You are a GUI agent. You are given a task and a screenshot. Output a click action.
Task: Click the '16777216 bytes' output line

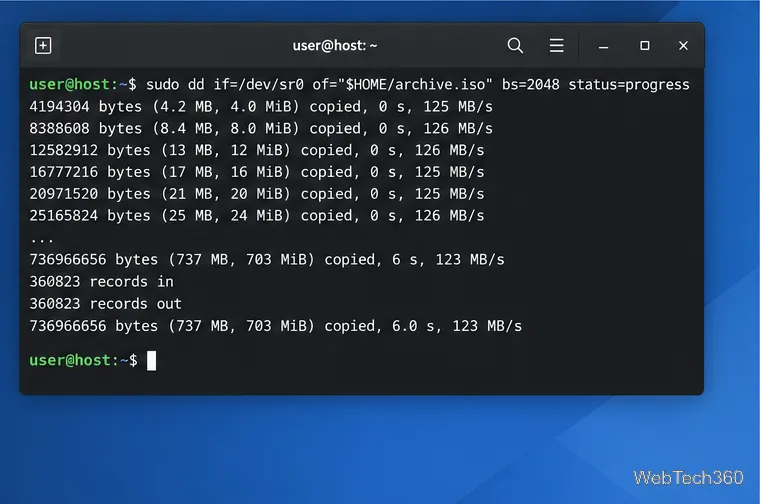point(256,172)
